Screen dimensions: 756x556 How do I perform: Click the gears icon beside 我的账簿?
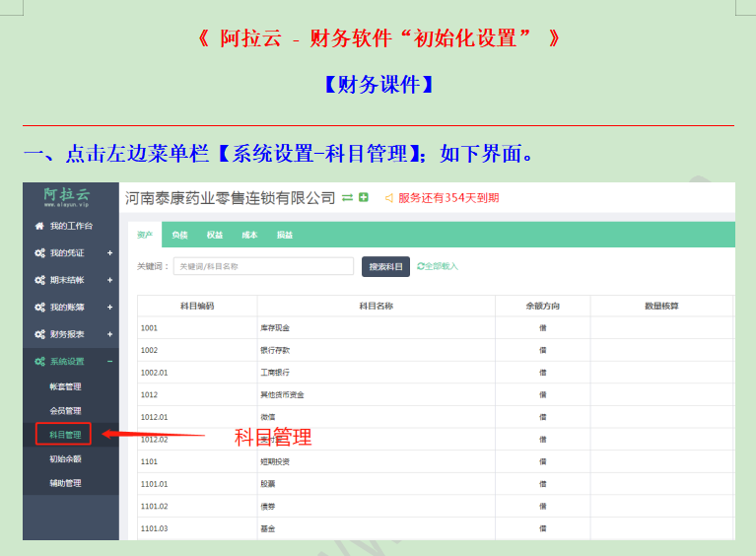click(39, 307)
